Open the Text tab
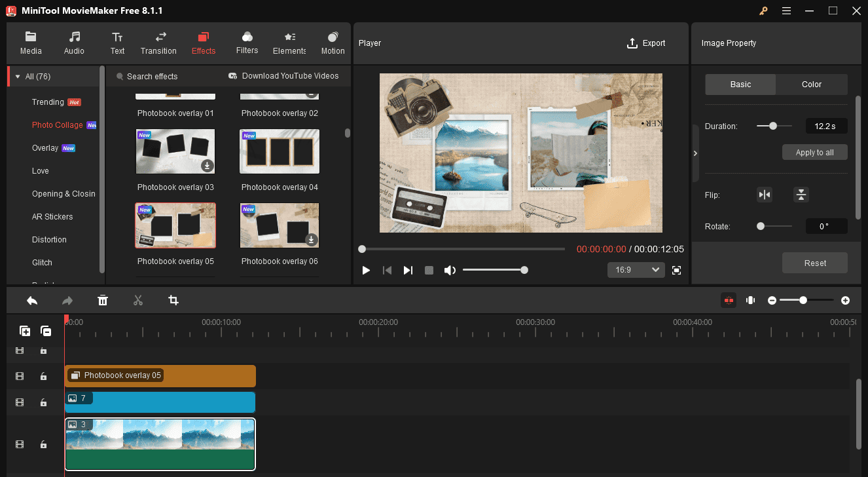 pyautogui.click(x=117, y=43)
